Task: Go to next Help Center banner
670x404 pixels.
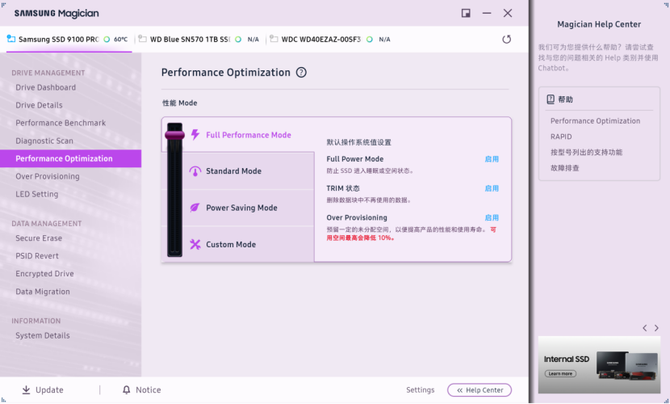Action: [x=656, y=328]
